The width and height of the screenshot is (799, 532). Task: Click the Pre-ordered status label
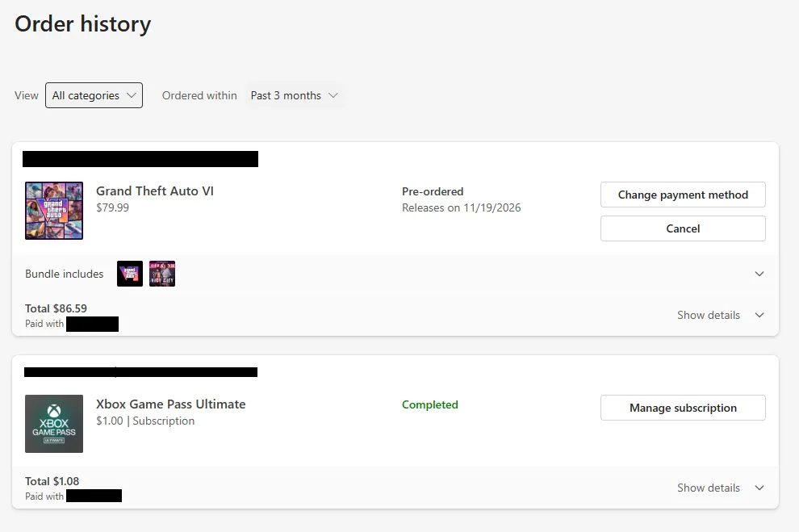(433, 191)
